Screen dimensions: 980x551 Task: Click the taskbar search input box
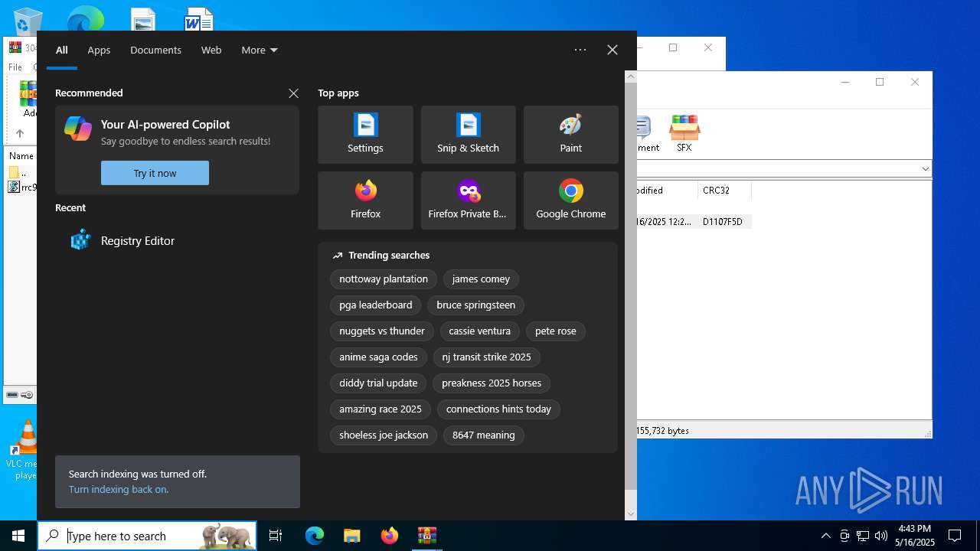click(x=148, y=536)
